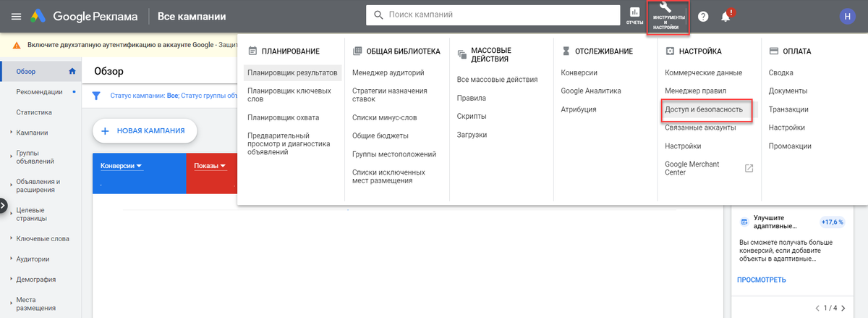Click the home icon next to Обзор
The width and height of the screenshot is (868, 318).
[72, 71]
